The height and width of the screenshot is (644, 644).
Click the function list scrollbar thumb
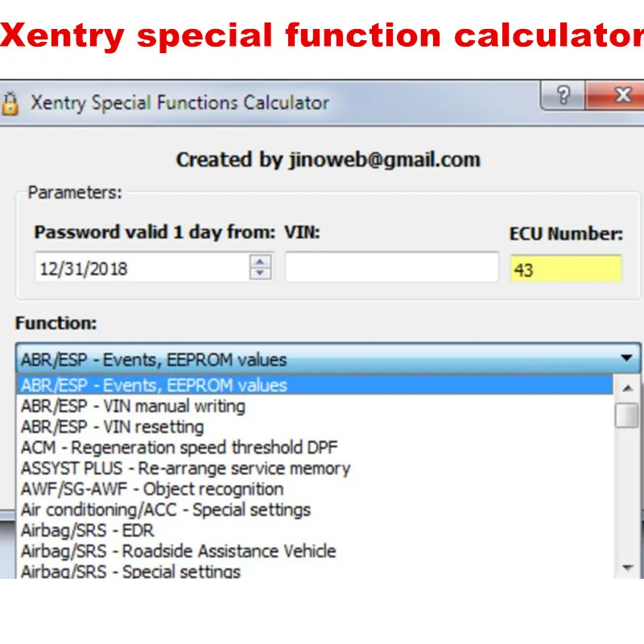[627, 415]
